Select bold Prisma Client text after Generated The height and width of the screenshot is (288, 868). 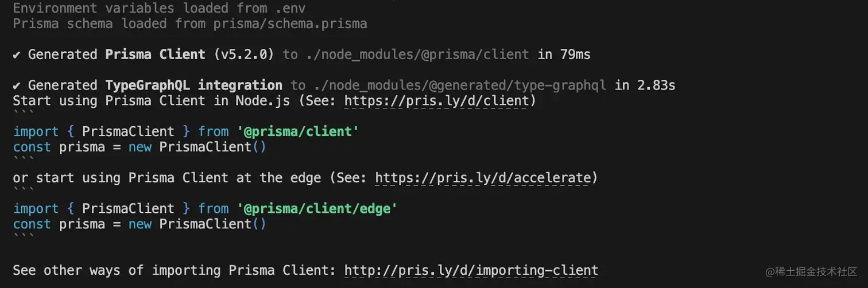tap(155, 55)
